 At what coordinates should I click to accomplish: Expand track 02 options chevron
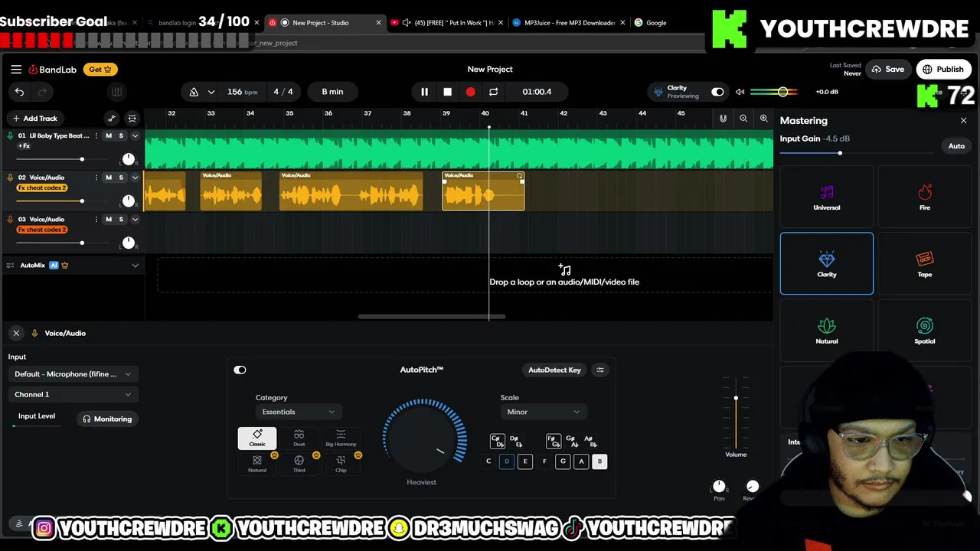coord(135,178)
